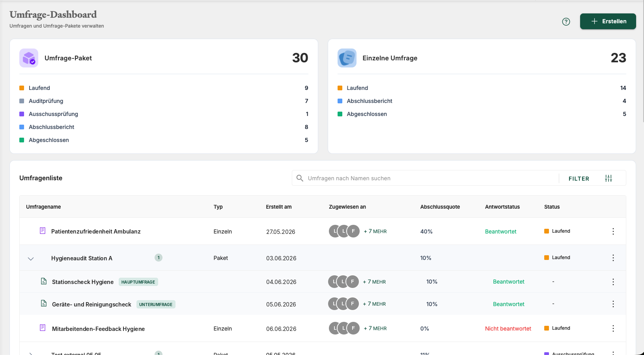Sort by the Abschlussquote column header
The width and height of the screenshot is (644, 355).
point(440,207)
